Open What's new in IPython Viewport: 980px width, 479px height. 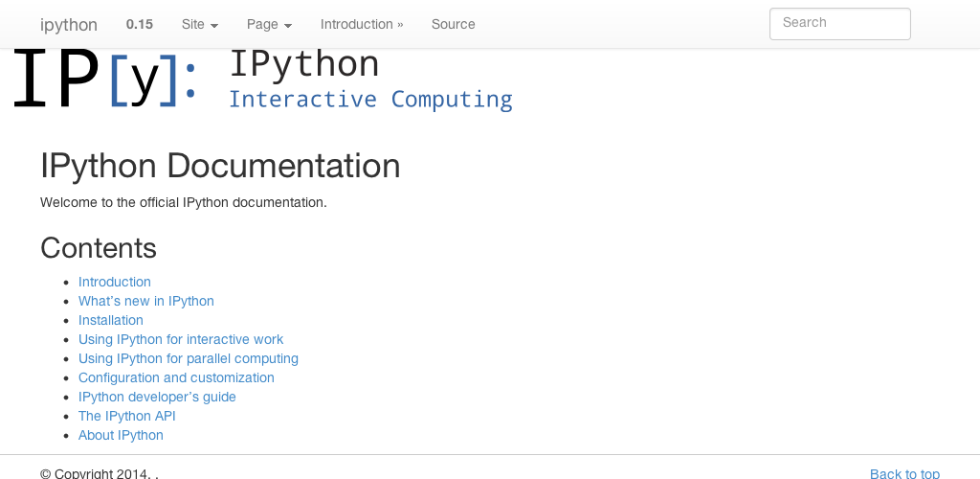146,301
